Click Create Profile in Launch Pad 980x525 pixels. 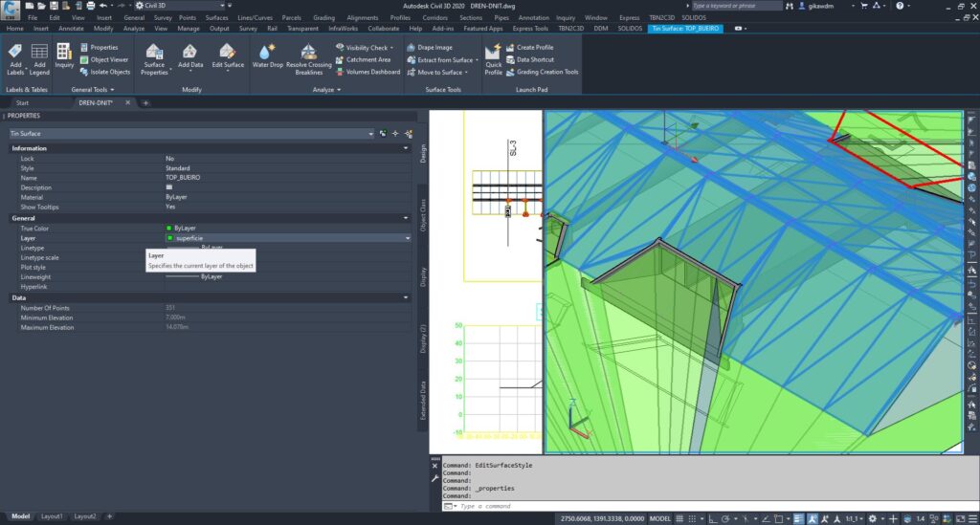529,48
